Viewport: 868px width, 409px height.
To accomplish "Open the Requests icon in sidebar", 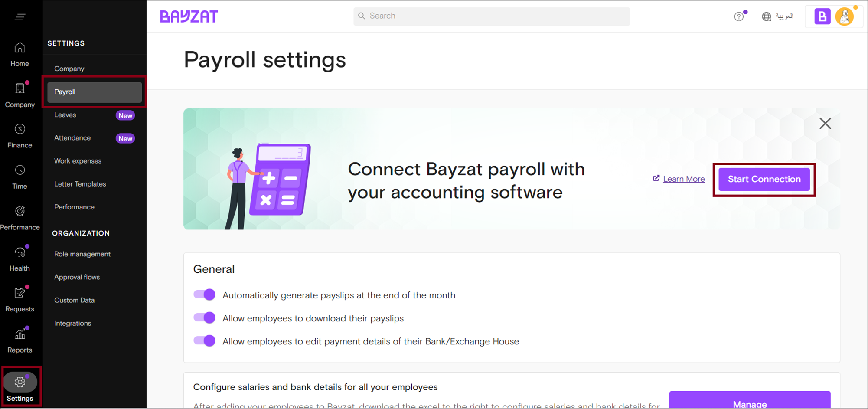I will [x=20, y=293].
